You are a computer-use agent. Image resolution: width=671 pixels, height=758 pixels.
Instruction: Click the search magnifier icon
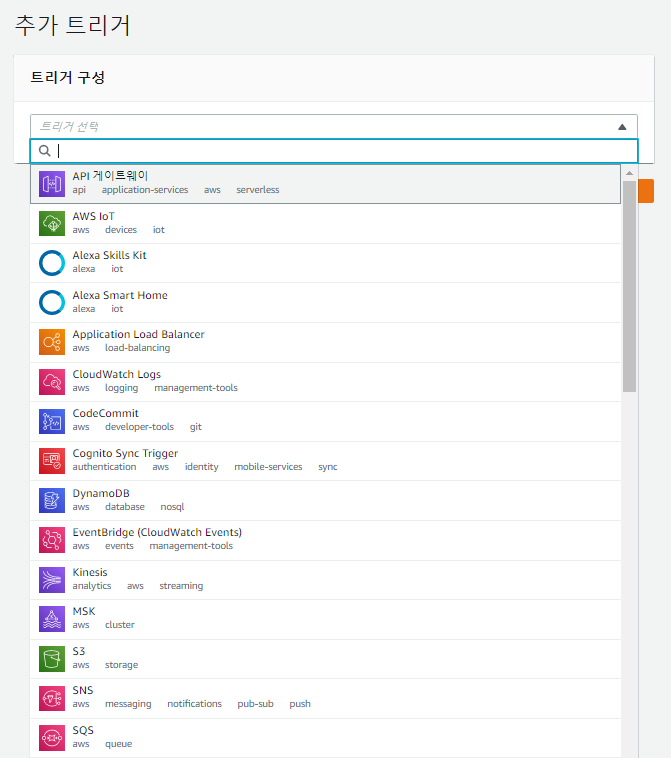(x=44, y=151)
